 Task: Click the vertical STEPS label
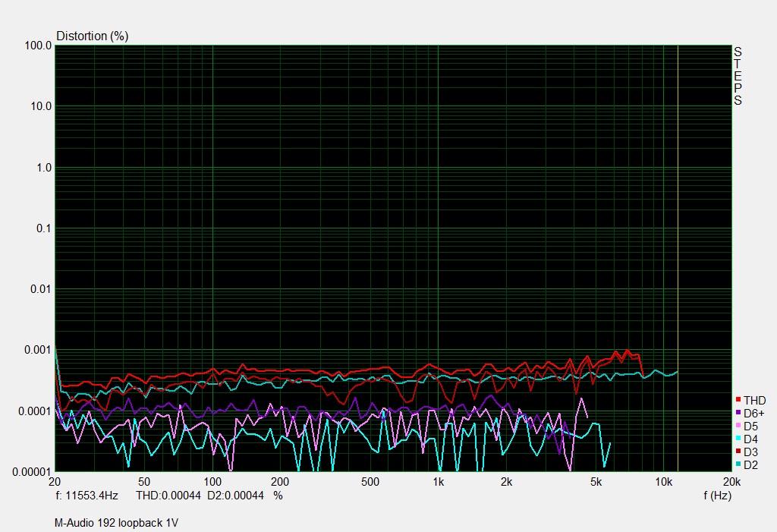click(738, 76)
